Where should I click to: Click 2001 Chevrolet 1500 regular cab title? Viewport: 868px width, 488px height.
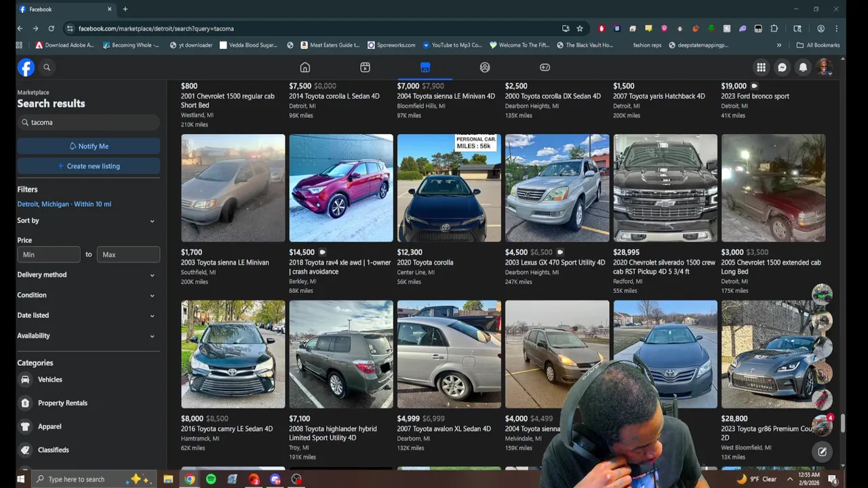tap(228, 100)
